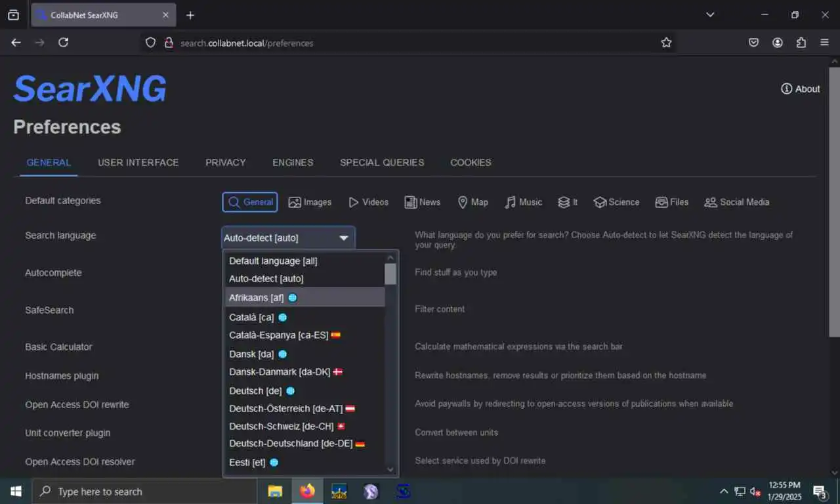Click the padlock site info icon
This screenshot has height=504, width=840.
(169, 43)
